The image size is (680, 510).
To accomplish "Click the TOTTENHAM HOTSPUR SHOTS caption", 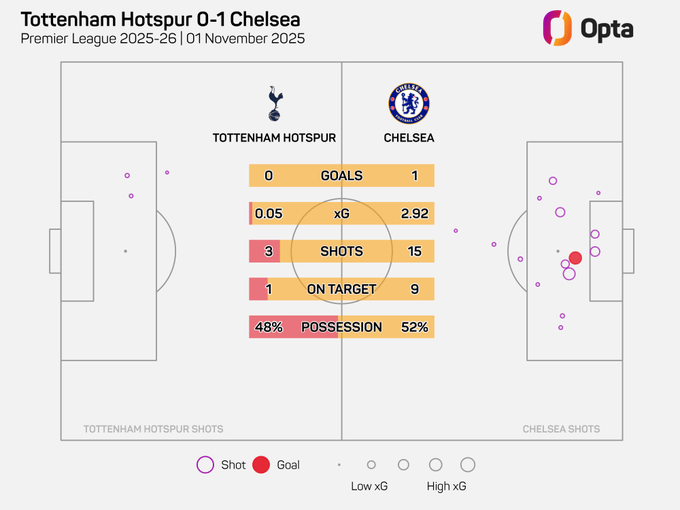I will [154, 429].
